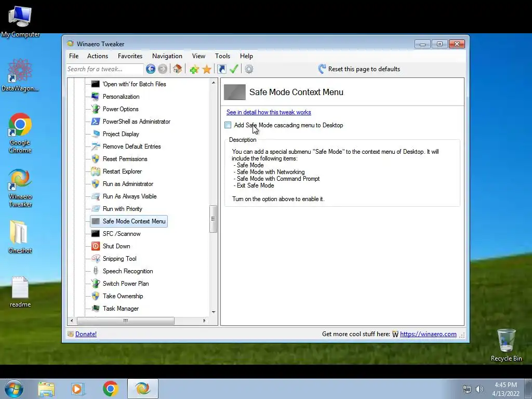Click the green checkmark toolbar icon
The image size is (532, 399).
[234, 69]
